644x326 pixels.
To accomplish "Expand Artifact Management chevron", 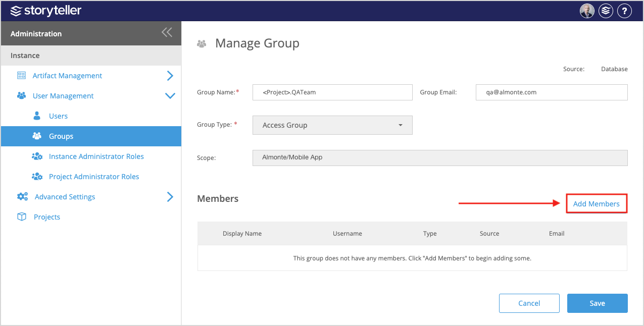I will click(170, 76).
